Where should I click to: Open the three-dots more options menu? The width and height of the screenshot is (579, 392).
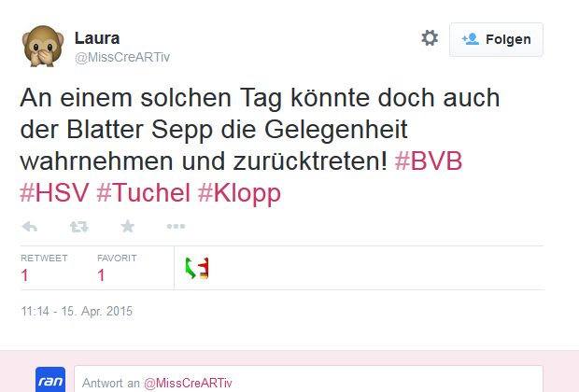tap(176, 226)
